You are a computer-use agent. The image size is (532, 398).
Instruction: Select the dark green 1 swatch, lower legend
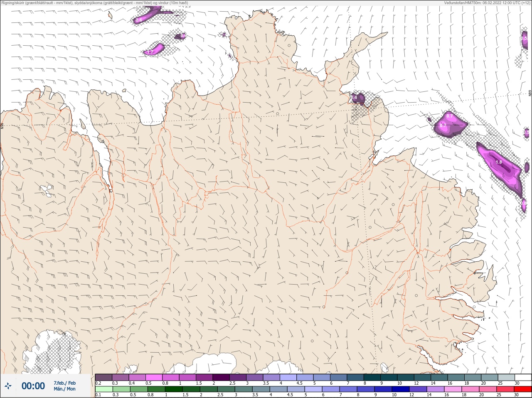tap(174, 389)
